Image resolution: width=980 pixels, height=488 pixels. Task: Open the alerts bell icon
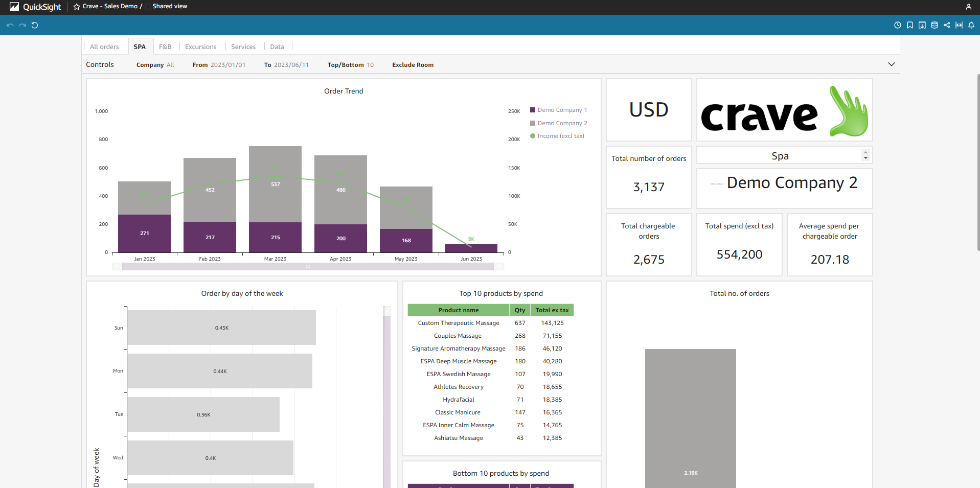971,25
